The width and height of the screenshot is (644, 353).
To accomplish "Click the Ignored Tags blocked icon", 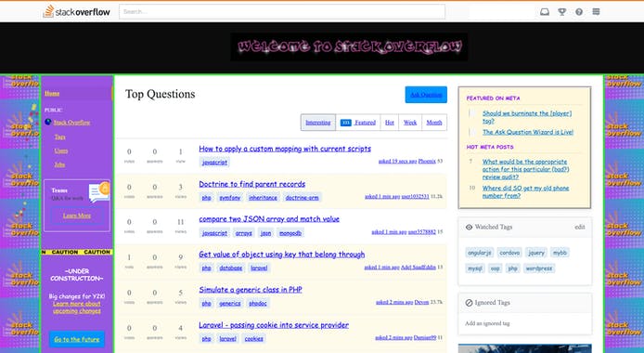I will [469, 303].
